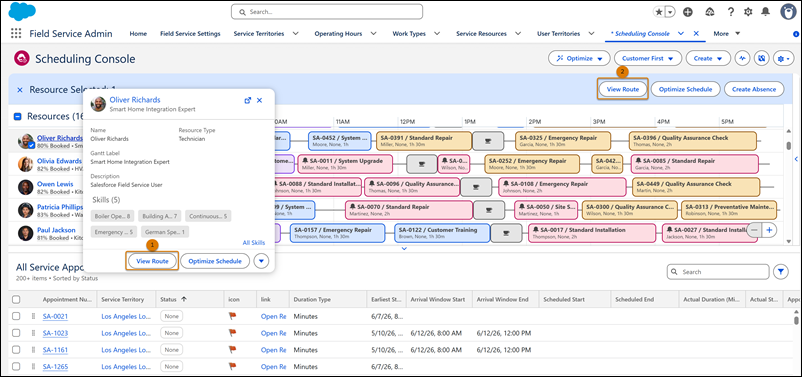Close the Oliver Richards popup card
Image resolution: width=802 pixels, height=377 pixels.
click(x=259, y=100)
